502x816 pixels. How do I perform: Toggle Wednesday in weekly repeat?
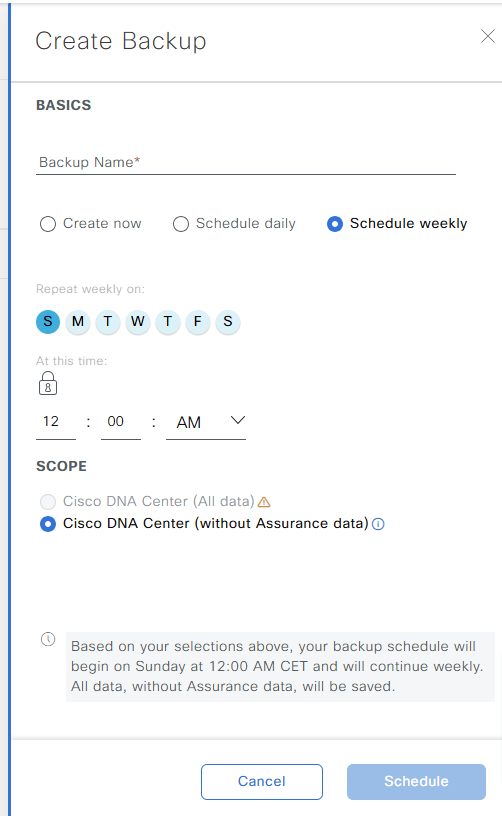138,322
